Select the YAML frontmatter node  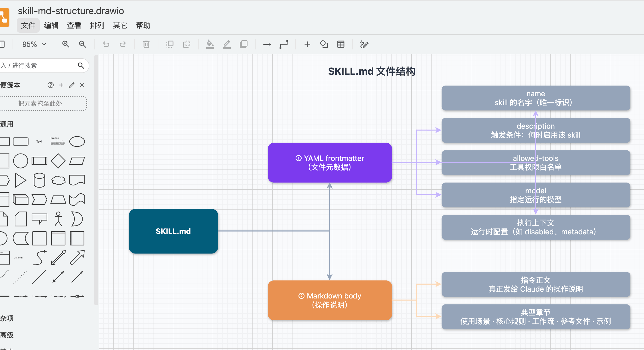click(x=330, y=162)
